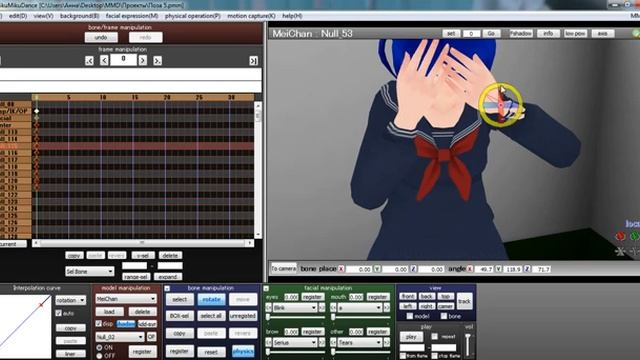
Task: Click the red local rotate X handle
Action: [x=620, y=236]
